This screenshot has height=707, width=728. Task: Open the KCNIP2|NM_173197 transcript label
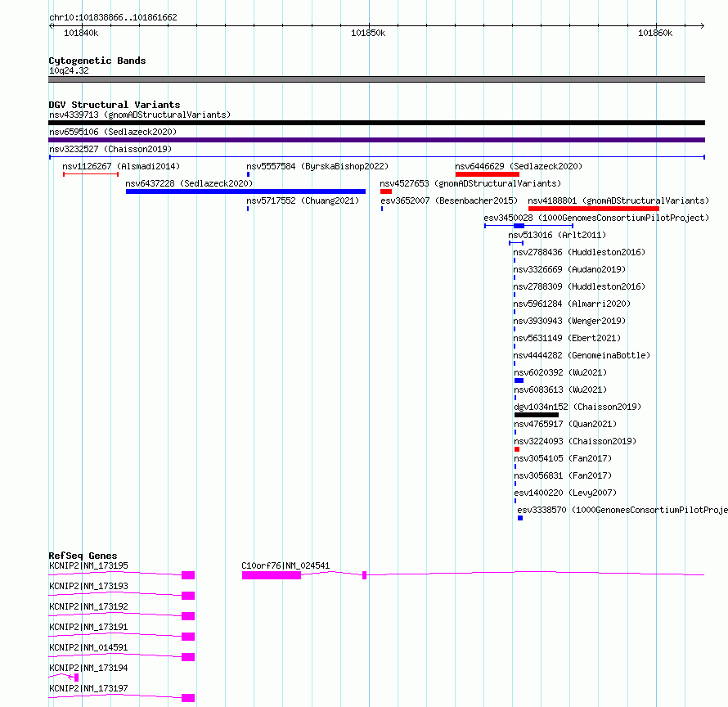click(88, 688)
